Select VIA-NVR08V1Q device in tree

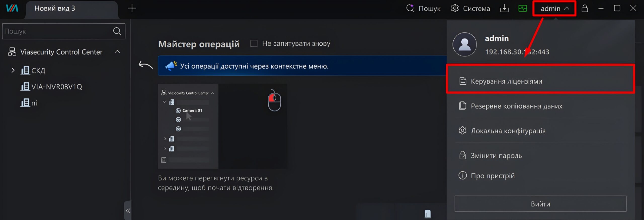tap(51, 87)
